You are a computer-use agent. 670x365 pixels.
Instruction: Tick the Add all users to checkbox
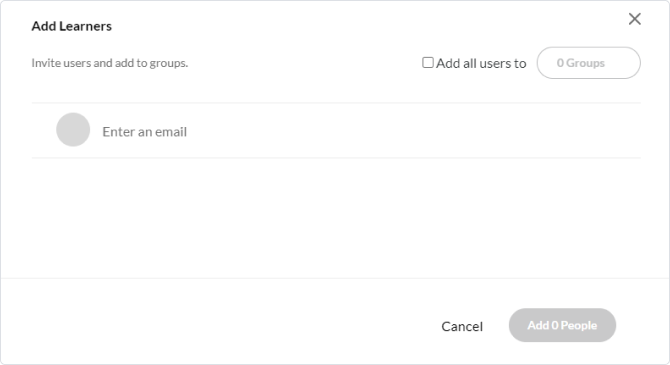click(x=428, y=62)
